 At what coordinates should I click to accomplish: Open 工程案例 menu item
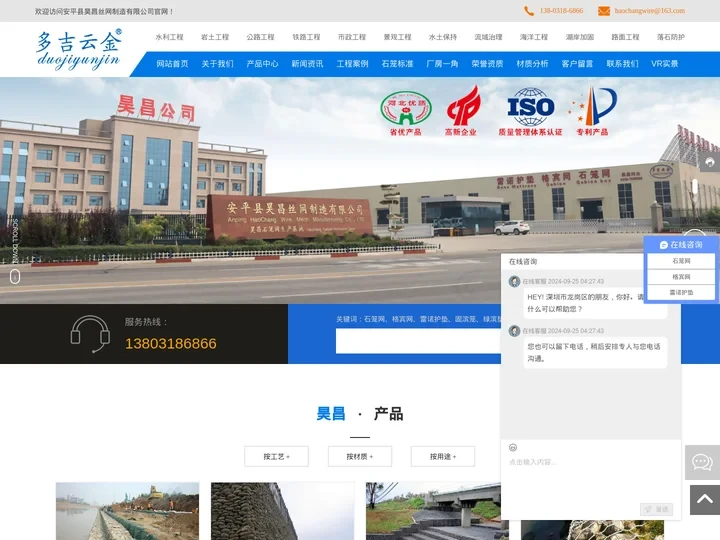point(352,64)
